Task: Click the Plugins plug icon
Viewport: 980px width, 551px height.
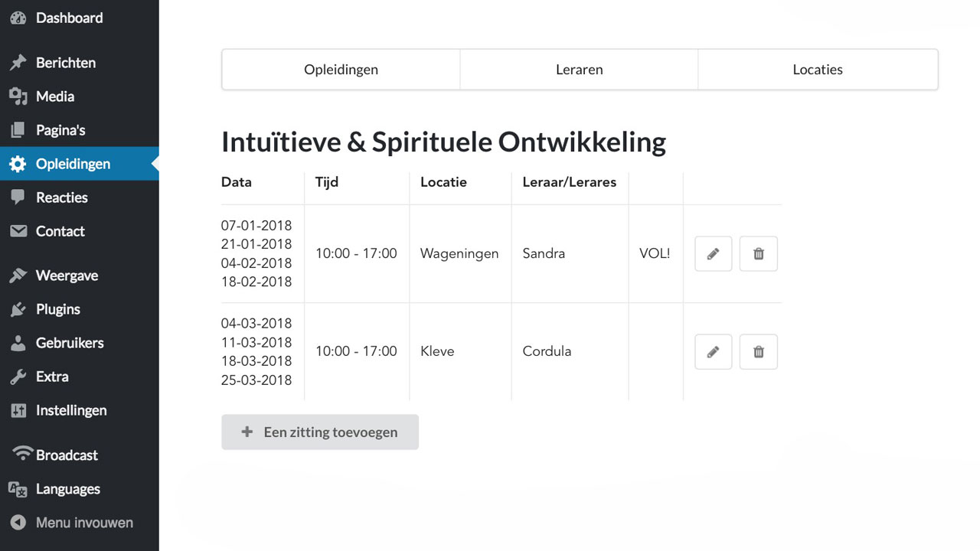Action: (18, 309)
